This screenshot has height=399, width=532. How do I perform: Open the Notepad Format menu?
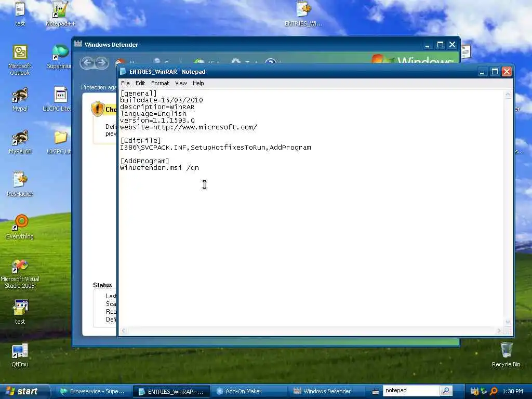coord(160,83)
